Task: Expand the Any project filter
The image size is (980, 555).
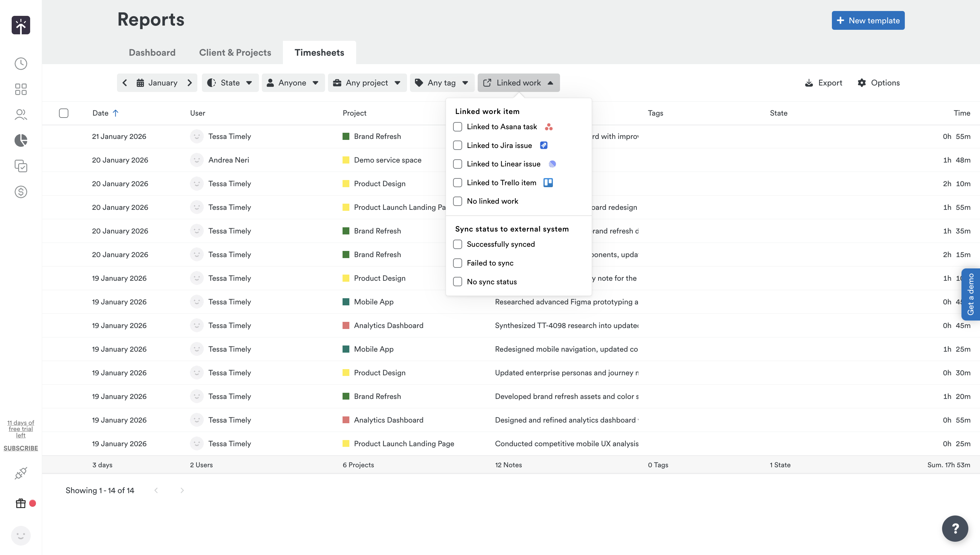Action: click(x=367, y=83)
